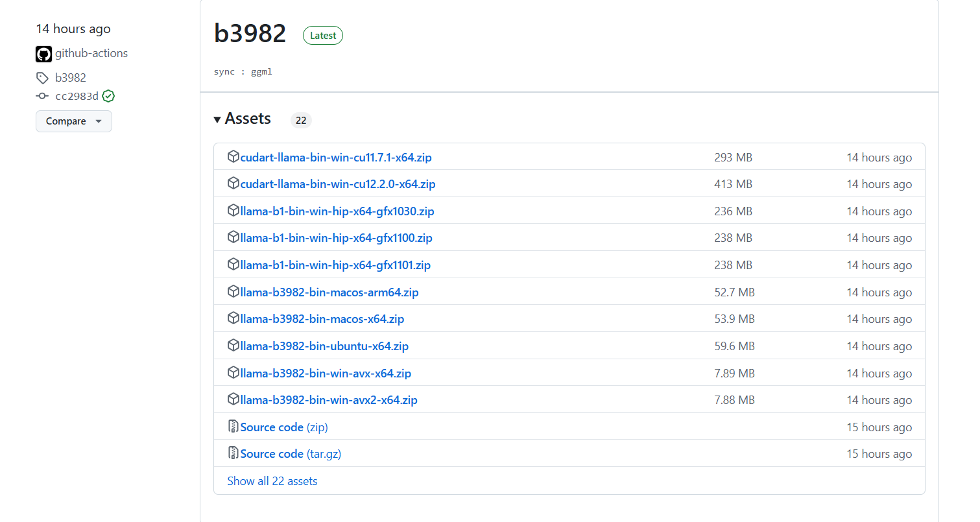Click the 236 MB file size text

coord(734,211)
